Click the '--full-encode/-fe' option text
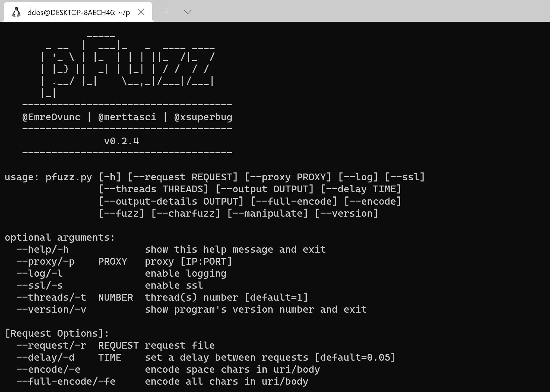Viewport: 550px width, 392px height. click(66, 382)
